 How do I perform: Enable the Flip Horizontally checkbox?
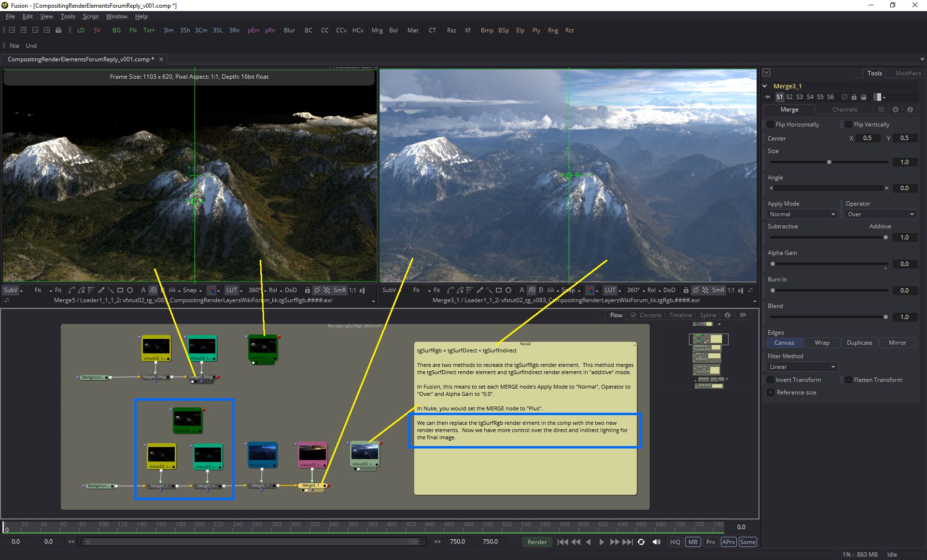click(x=771, y=125)
